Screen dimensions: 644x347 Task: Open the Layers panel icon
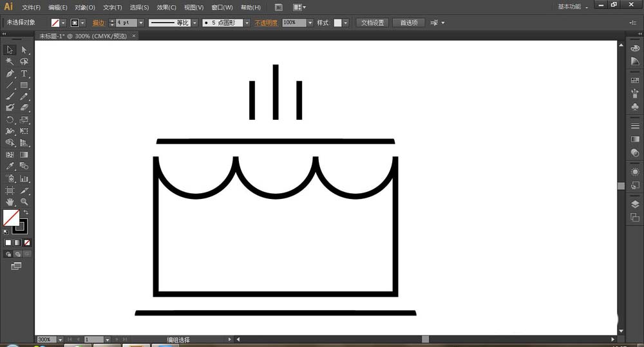pos(635,204)
